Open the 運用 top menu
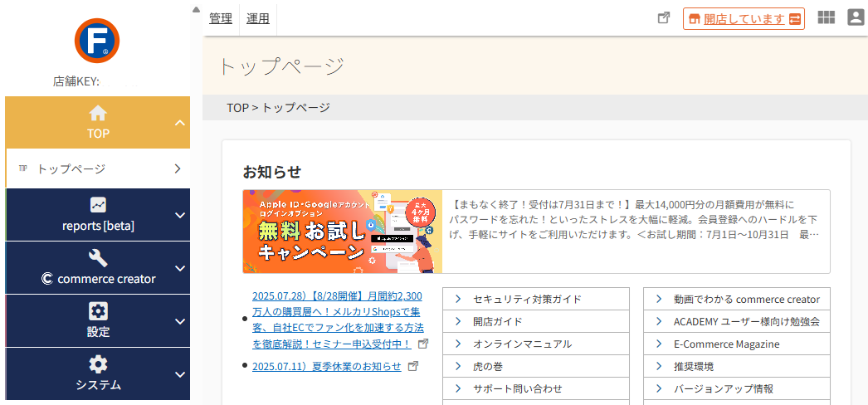The width and height of the screenshot is (868, 405). [x=257, y=18]
